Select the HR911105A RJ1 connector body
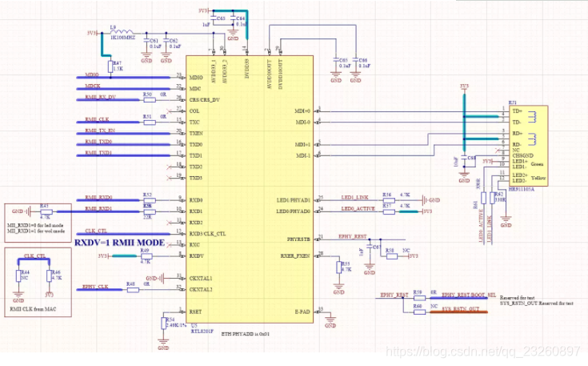 [x=528, y=146]
